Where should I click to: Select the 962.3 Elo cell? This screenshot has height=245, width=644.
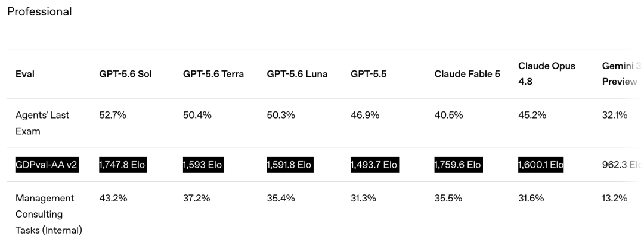click(621, 165)
